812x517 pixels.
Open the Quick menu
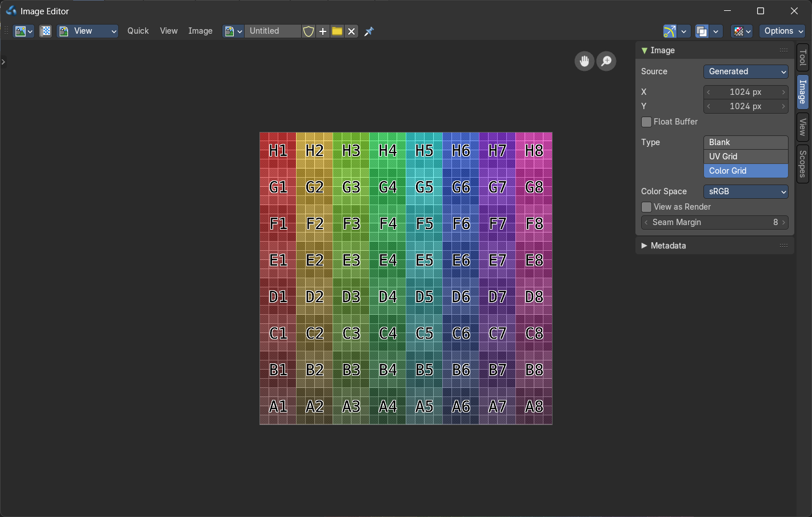[138, 31]
